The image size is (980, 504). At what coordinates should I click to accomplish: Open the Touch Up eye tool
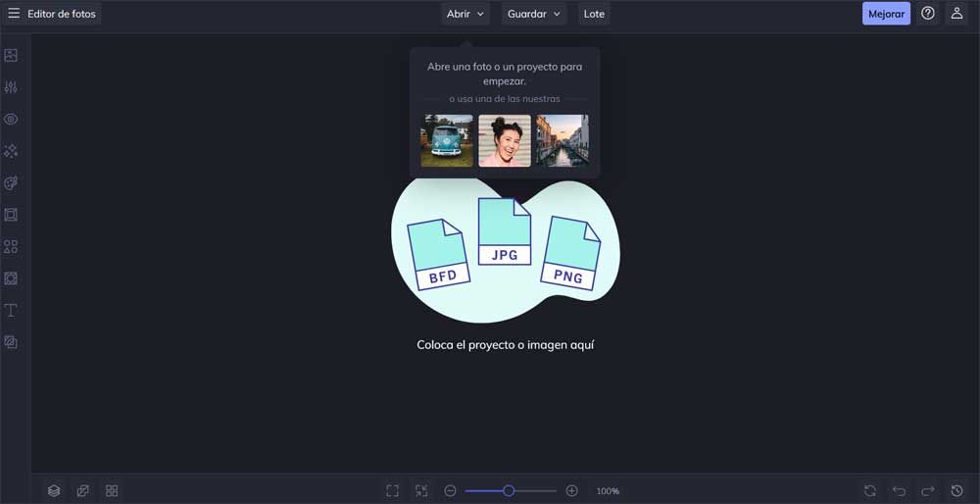pyautogui.click(x=11, y=119)
